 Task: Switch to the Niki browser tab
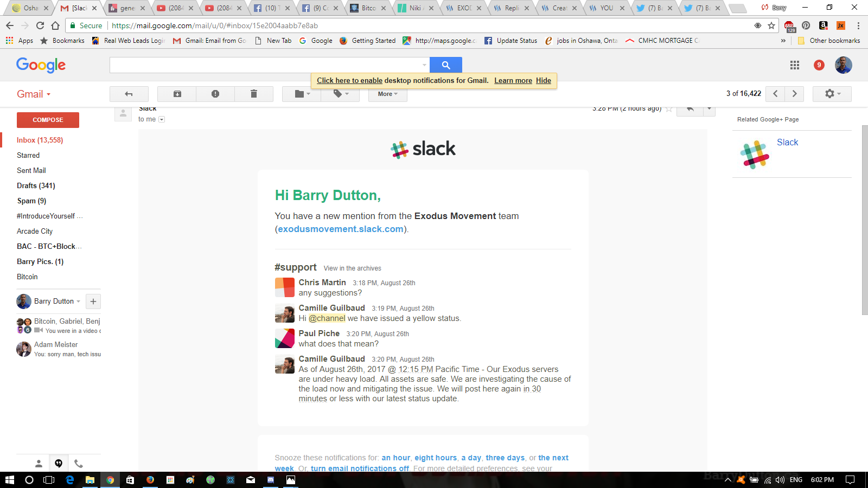coord(416,8)
